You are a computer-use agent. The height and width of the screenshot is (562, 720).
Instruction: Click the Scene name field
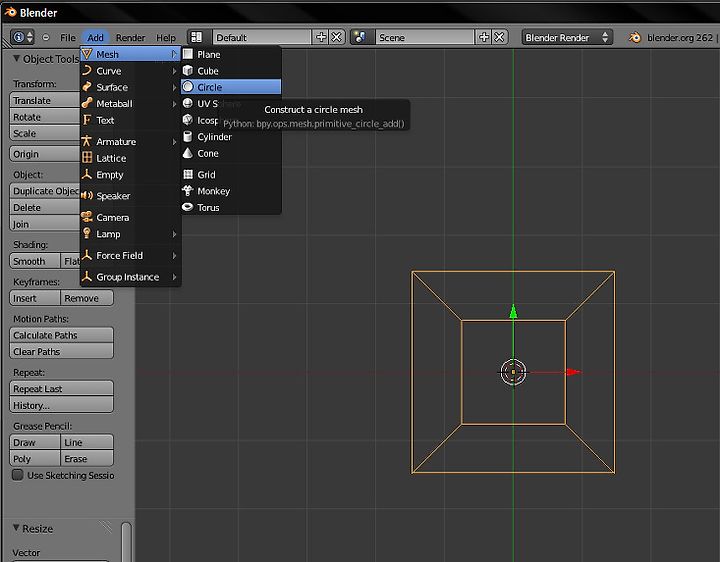[x=424, y=37]
